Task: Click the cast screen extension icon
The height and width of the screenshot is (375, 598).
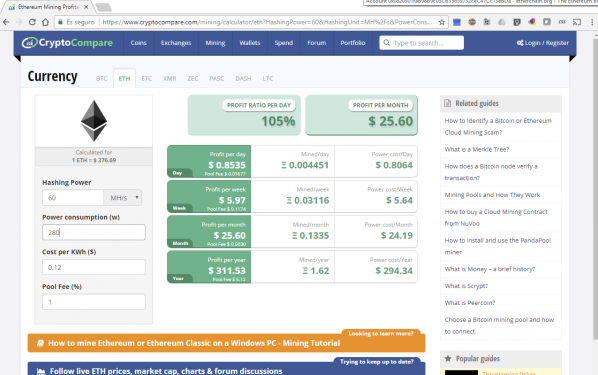Action: pyautogui.click(x=577, y=22)
